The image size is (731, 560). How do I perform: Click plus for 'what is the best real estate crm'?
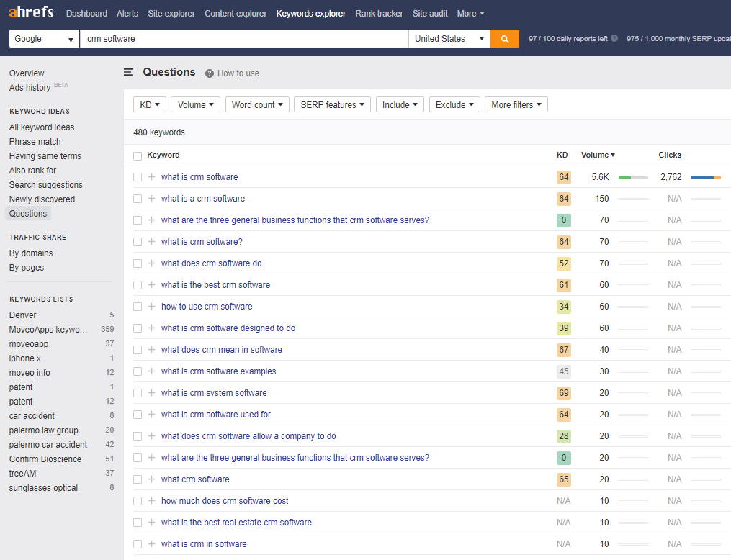151,523
